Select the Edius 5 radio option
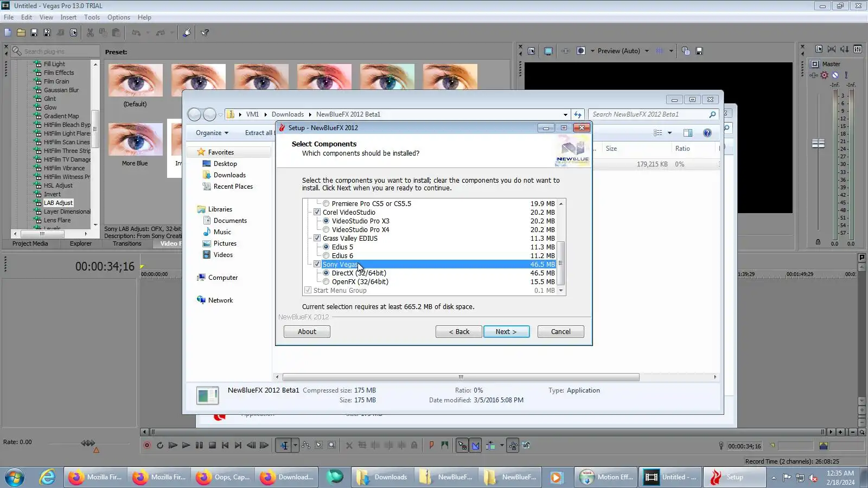The width and height of the screenshot is (868, 488). pyautogui.click(x=326, y=247)
